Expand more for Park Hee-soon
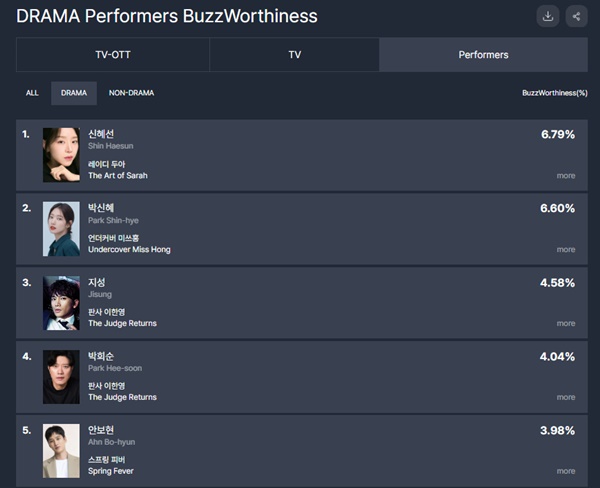 pyautogui.click(x=566, y=398)
